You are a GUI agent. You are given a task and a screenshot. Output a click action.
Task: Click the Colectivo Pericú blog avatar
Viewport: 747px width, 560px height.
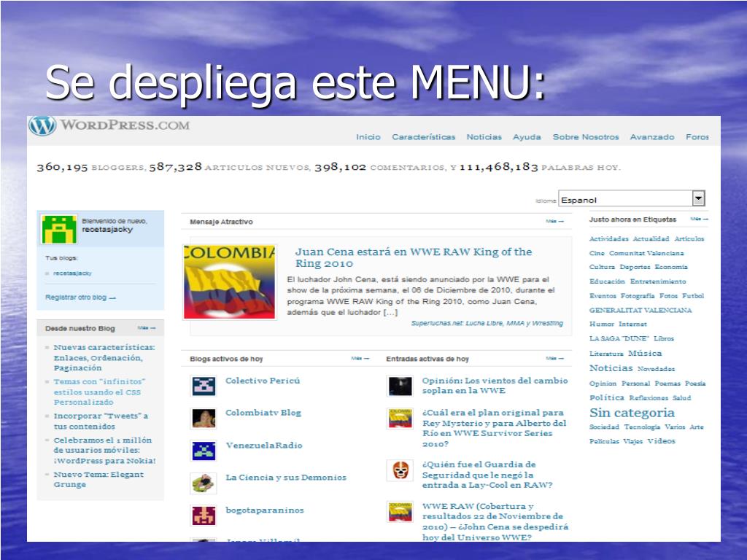point(204,386)
